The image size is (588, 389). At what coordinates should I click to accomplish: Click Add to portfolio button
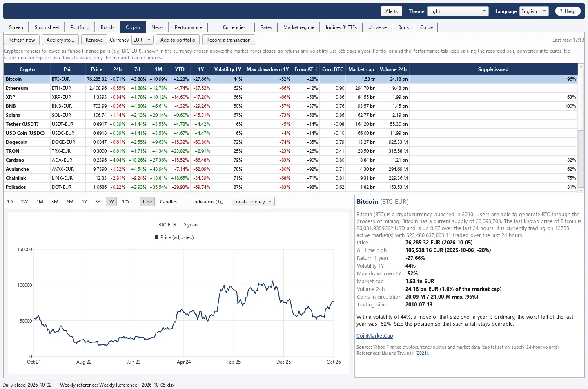pyautogui.click(x=178, y=40)
